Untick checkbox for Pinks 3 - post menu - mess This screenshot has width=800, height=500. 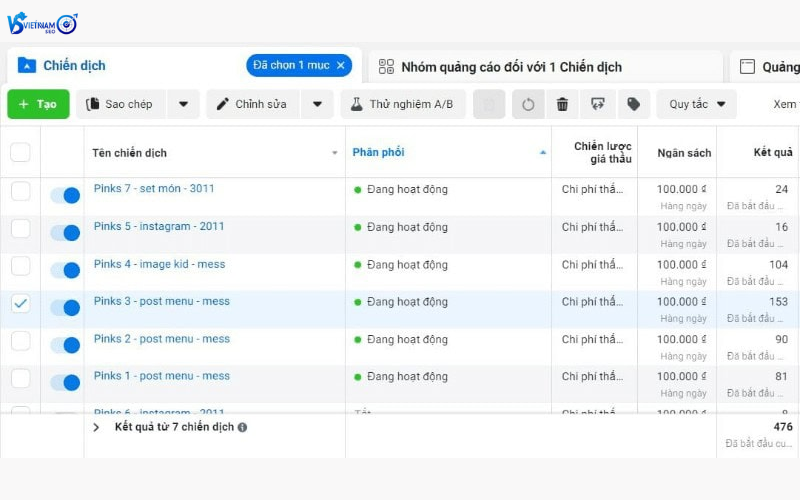pyautogui.click(x=20, y=304)
